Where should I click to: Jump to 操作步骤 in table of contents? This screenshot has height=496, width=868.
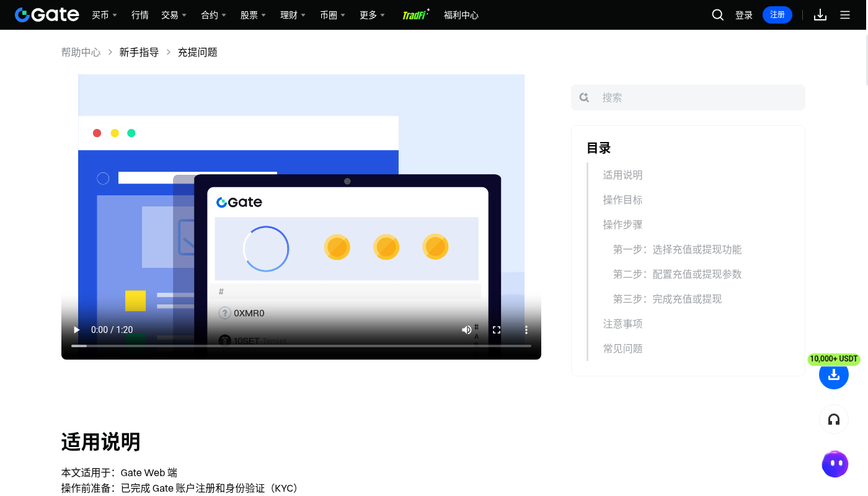point(622,224)
